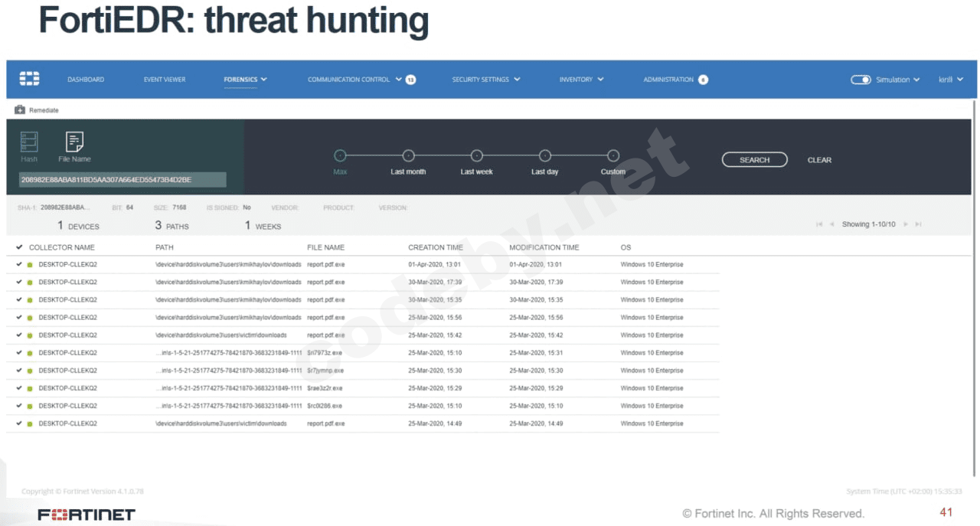Click the Fortinet logo icon in navbar
This screenshot has width=980, height=526.
[29, 79]
